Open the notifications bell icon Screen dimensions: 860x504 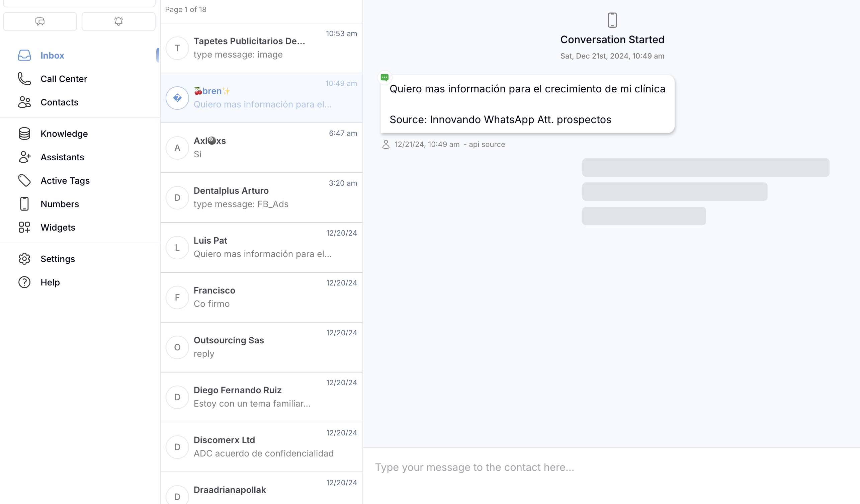[118, 21]
